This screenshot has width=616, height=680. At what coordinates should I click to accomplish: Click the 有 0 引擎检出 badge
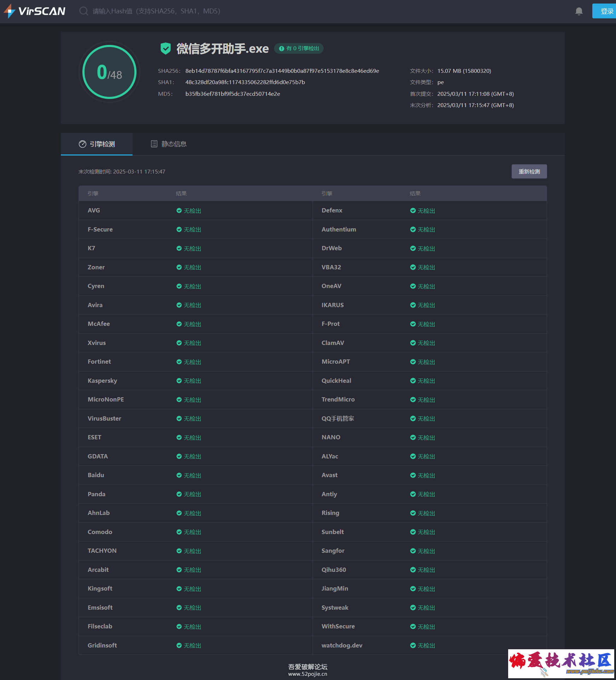click(299, 48)
